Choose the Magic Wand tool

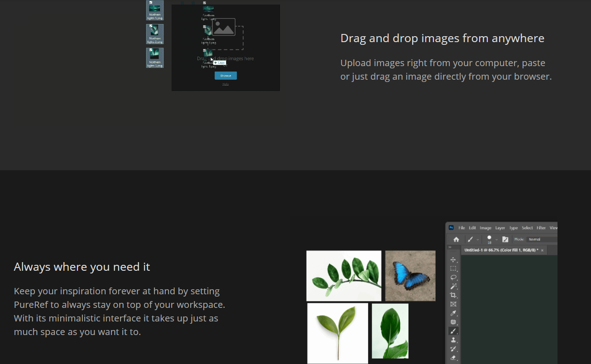click(x=453, y=287)
